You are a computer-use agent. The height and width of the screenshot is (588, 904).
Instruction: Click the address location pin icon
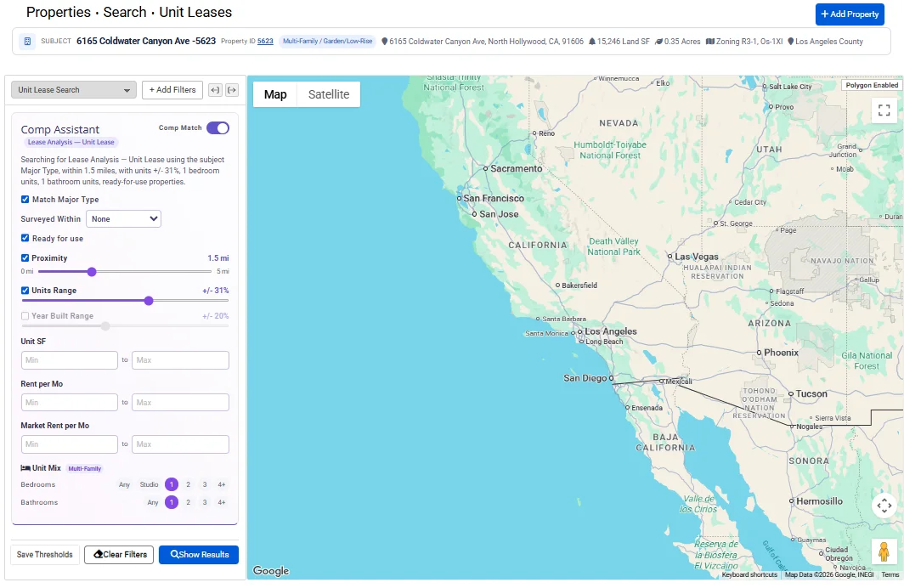click(x=385, y=42)
